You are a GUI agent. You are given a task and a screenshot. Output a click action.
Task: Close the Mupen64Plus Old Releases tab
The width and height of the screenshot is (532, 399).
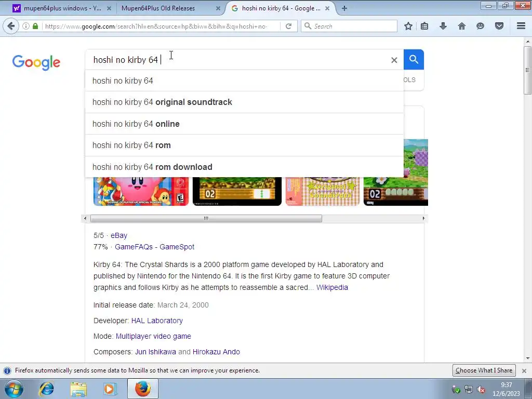click(218, 8)
